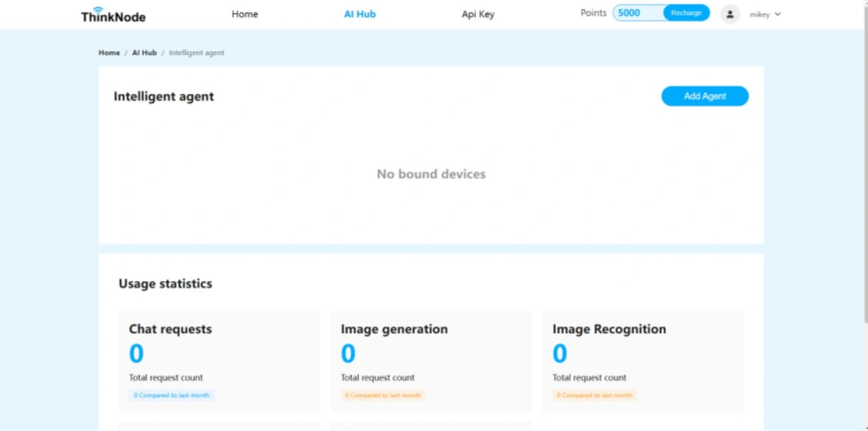Go to the Home tab
The image size is (868, 431).
pyautogui.click(x=245, y=14)
